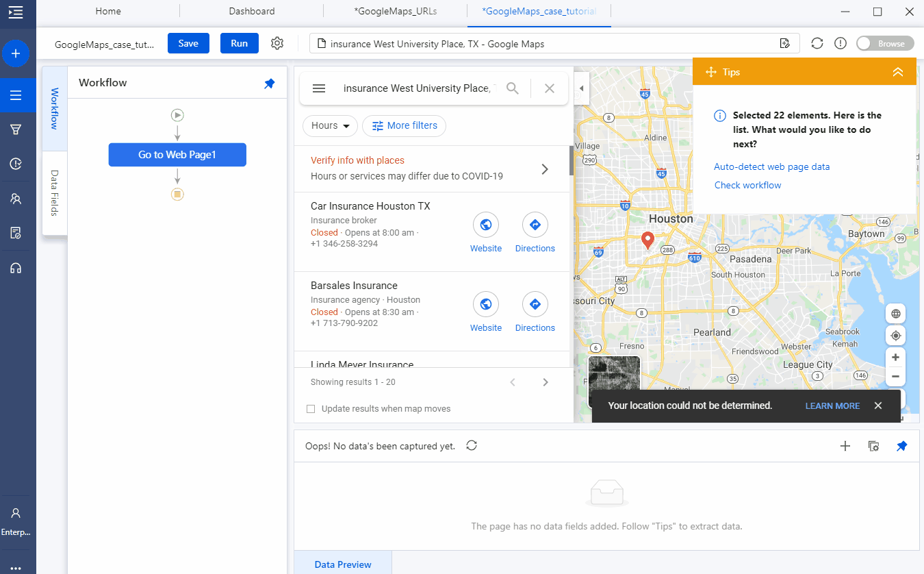Click the satellite layer thumbnail
The width and height of the screenshot is (924, 574).
[x=614, y=381]
